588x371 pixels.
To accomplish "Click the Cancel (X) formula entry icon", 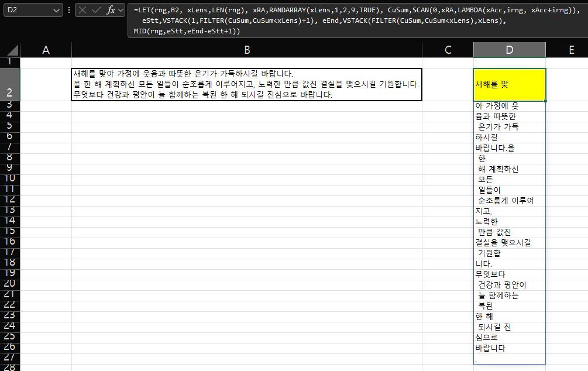I will (84, 10).
